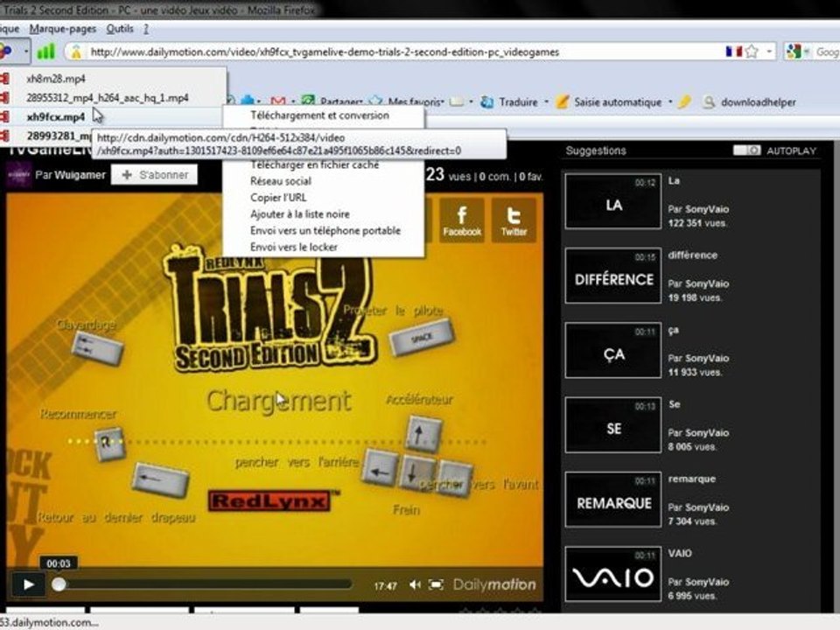The height and width of the screenshot is (630, 840).
Task: Bookmark this page with the star icon
Action: [x=752, y=52]
